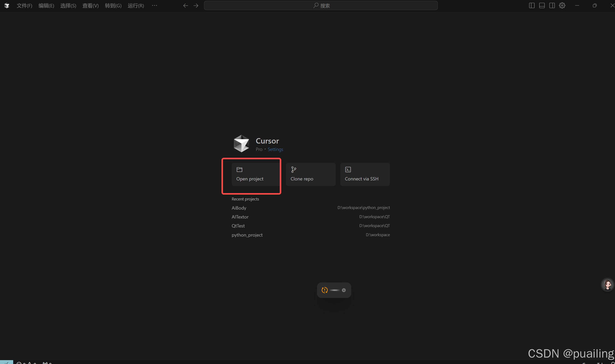This screenshot has width=615, height=364.
Task: Navigate forward with the right arrow
Action: click(196, 5)
